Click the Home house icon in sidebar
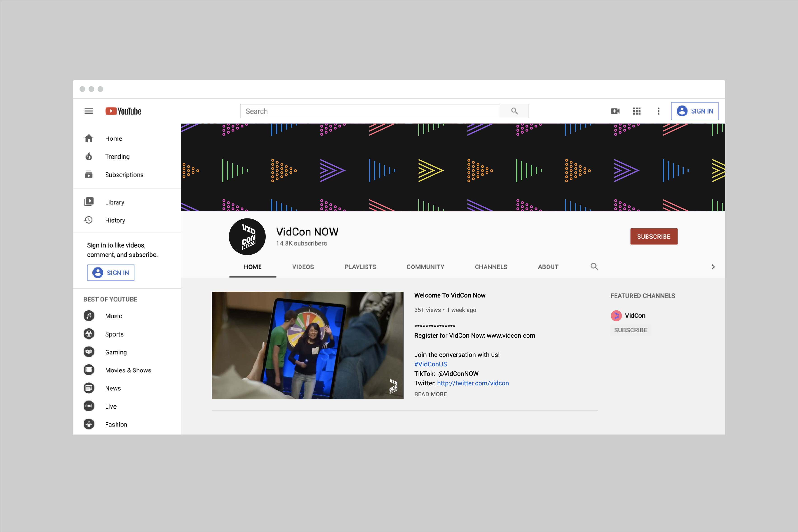798x532 pixels. (x=89, y=138)
